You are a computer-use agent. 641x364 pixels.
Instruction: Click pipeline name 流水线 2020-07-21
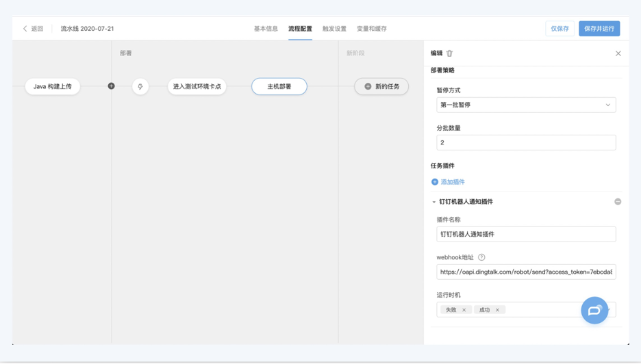point(87,29)
